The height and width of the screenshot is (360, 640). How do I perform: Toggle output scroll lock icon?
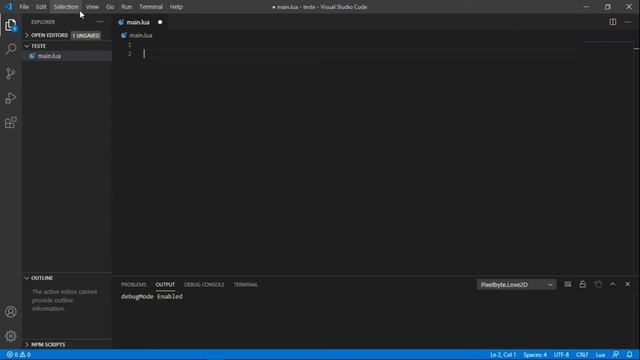coord(582,284)
